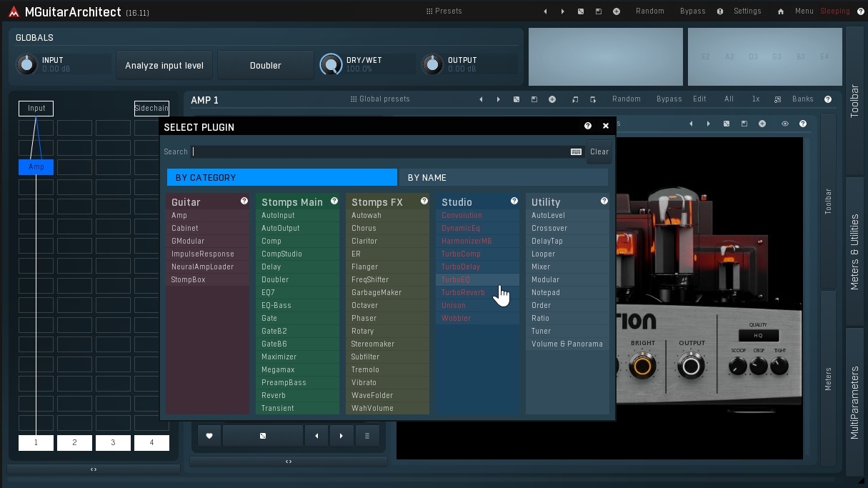Click the Analyze input level button

[164, 65]
